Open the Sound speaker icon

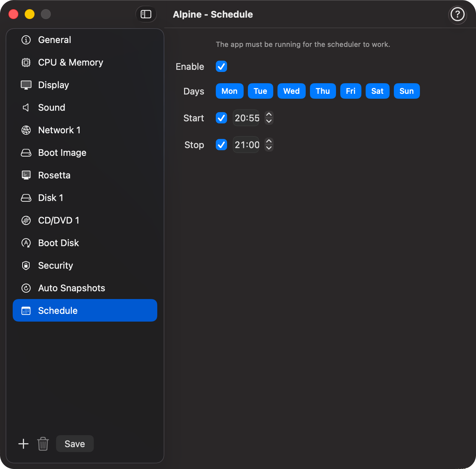(26, 107)
